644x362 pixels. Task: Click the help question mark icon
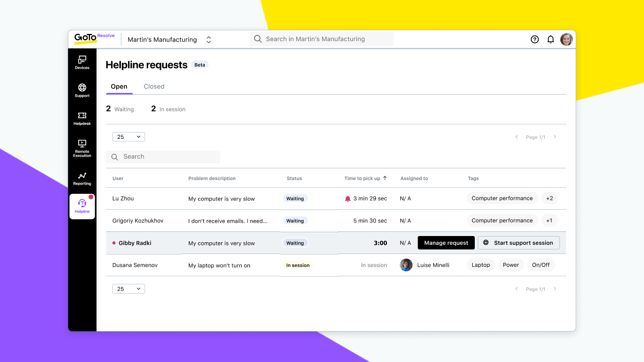(x=534, y=40)
